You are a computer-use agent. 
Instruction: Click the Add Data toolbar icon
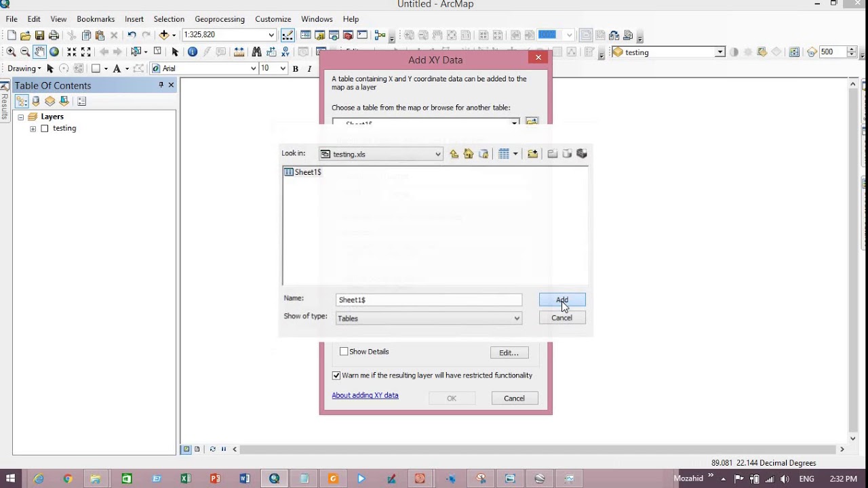163,35
